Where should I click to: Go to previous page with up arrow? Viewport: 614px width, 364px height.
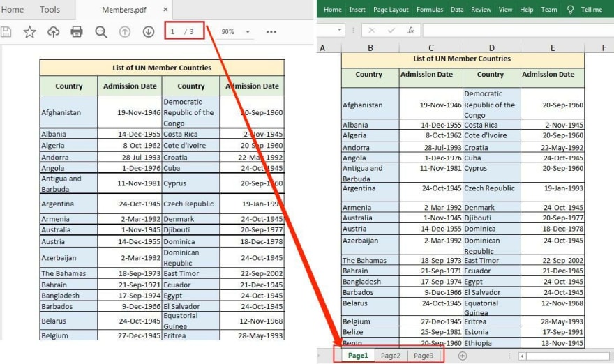click(x=124, y=31)
